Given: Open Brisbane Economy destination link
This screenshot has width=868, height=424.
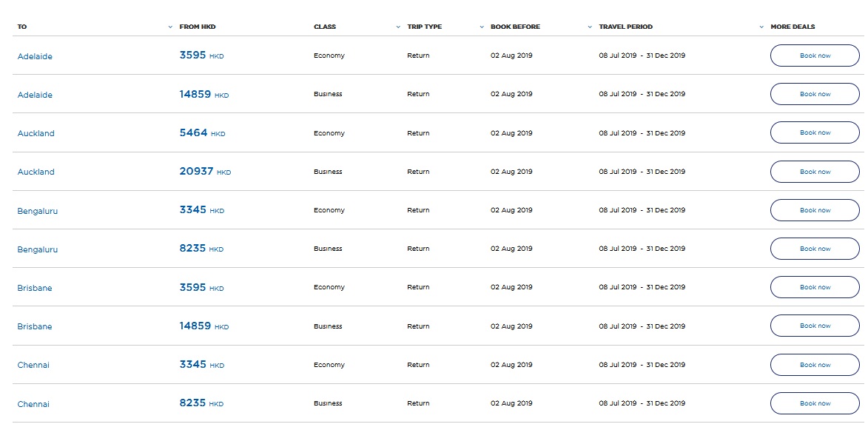Looking at the screenshot, I should (35, 289).
